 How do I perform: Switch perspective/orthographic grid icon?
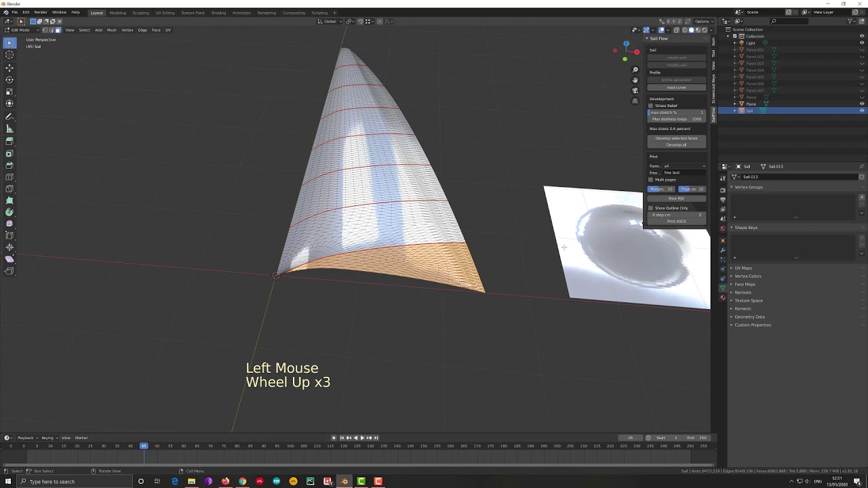click(635, 101)
